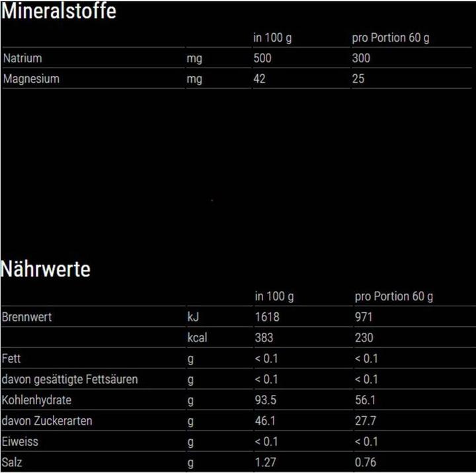The height and width of the screenshot is (473, 476).
Task: Select Natrium value 500 per 100 g
Action: (x=262, y=58)
